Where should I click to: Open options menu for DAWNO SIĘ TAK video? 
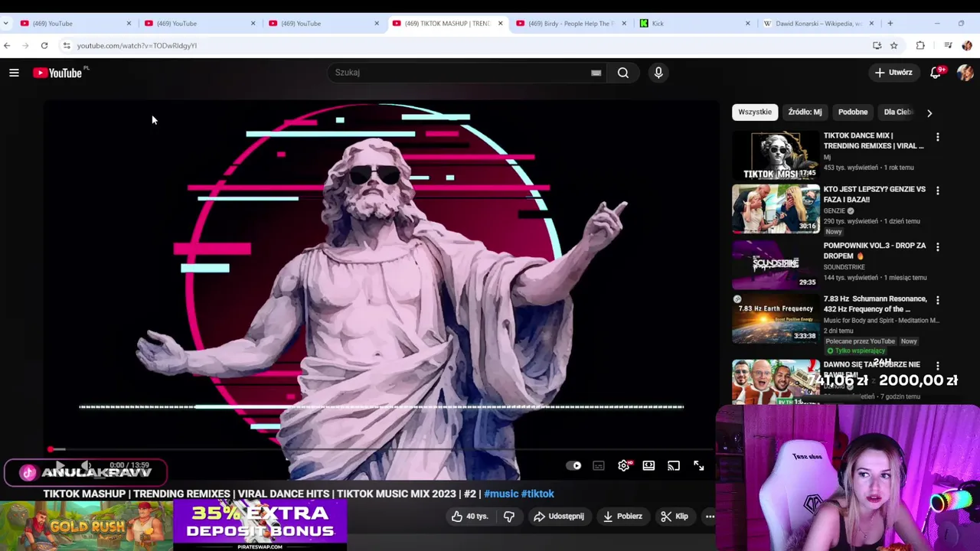pos(938,367)
